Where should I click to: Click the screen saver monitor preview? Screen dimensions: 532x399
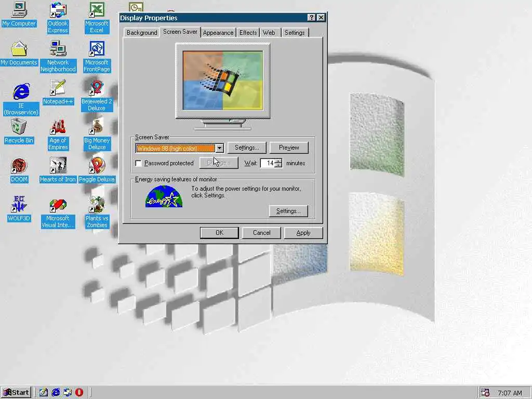coord(223,81)
